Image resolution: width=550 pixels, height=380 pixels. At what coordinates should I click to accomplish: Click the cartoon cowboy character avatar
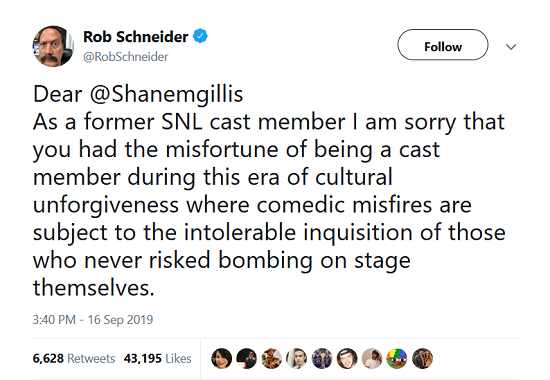272,359
